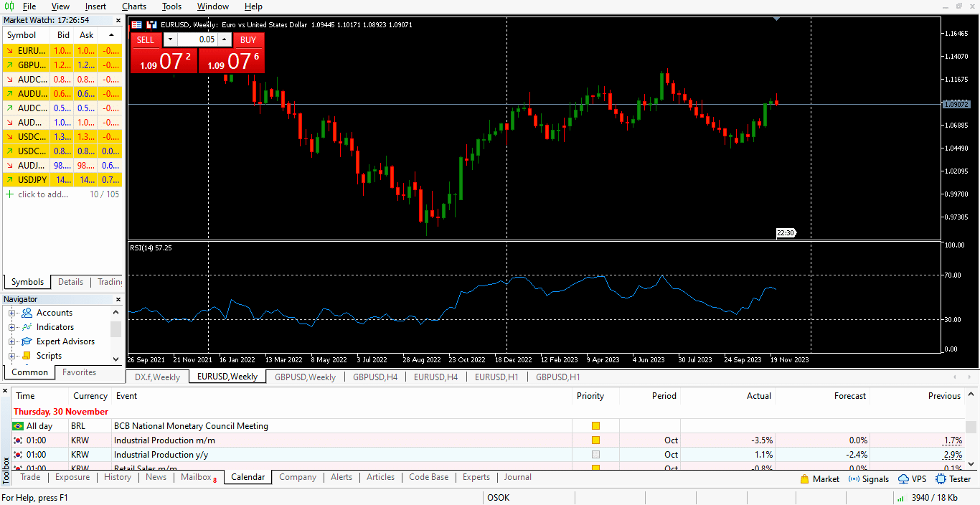Toggle priority checkbox for Industrial Production m/m
The height and width of the screenshot is (505, 980).
595,440
